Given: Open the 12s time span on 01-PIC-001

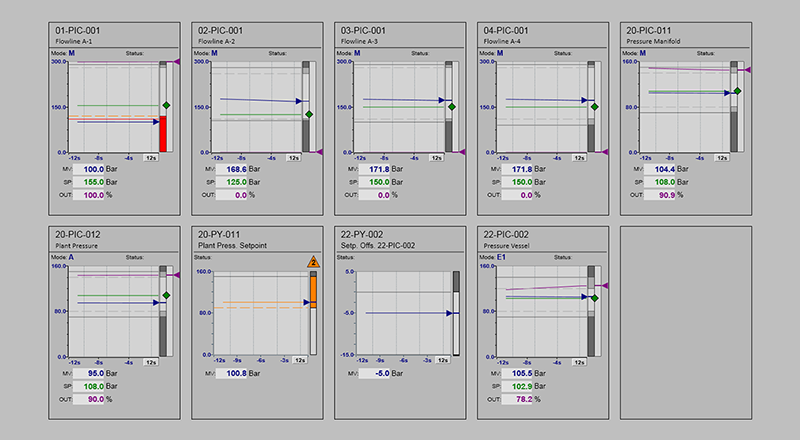Looking at the screenshot, I should (151, 158).
